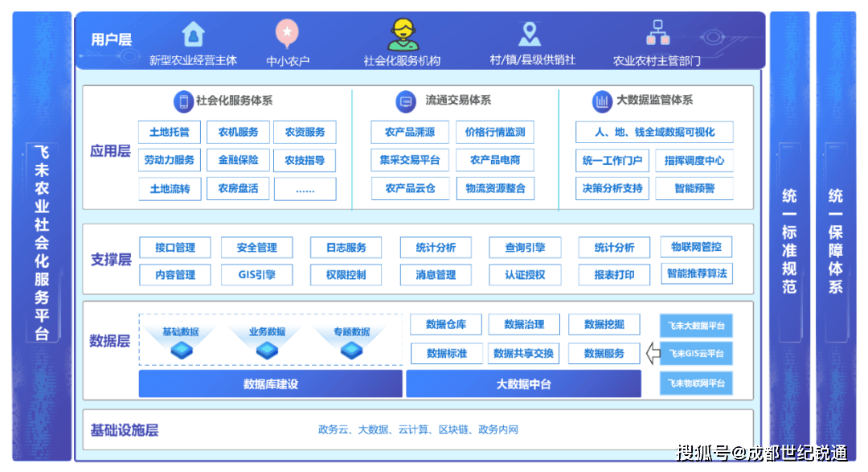Select the 大数据中台 blue bar
This screenshot has width=868, height=472.
(523, 384)
